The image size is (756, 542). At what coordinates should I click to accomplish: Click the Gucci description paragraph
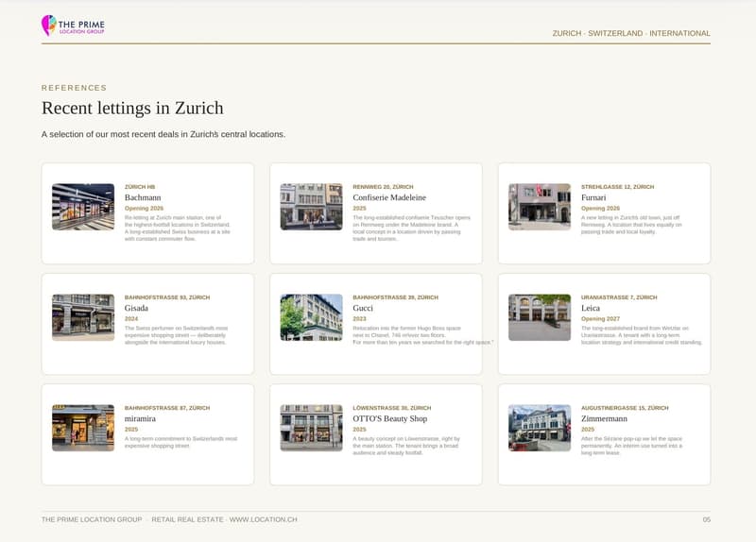(x=422, y=335)
